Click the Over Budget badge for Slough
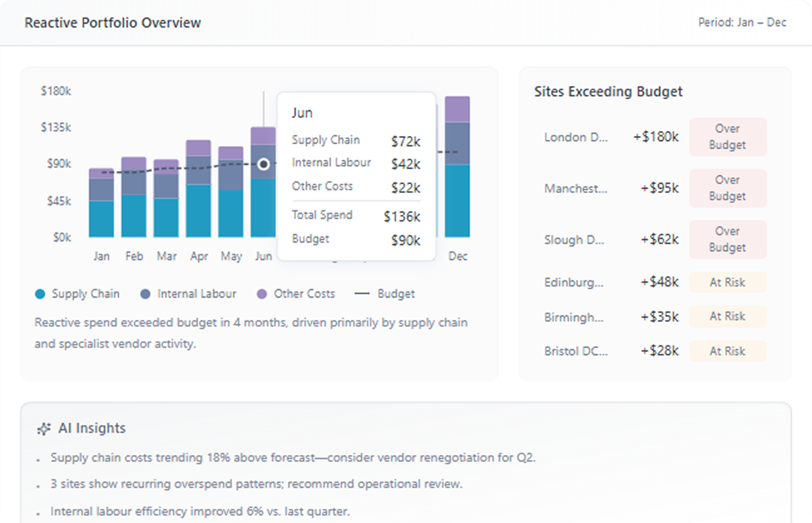Viewport: 812px width, 523px height. pyautogui.click(x=728, y=240)
